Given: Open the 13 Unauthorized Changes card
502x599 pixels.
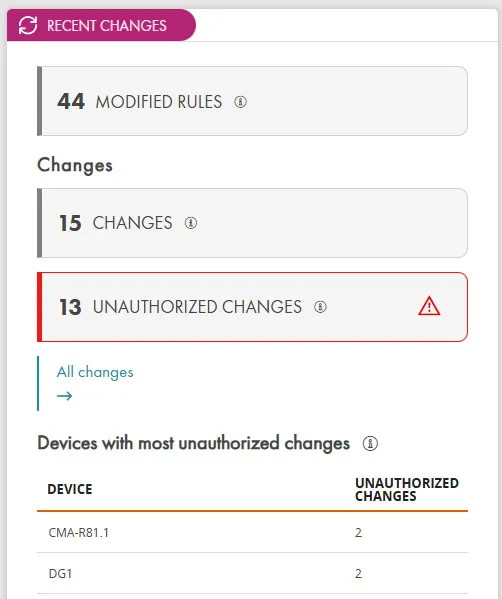Looking at the screenshot, I should pos(252,307).
